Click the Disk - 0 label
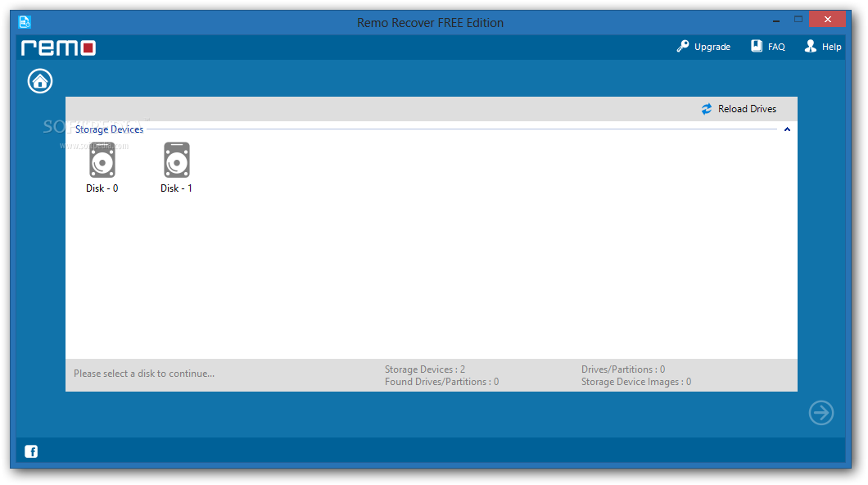Image resolution: width=868 pixels, height=485 pixels. point(102,188)
